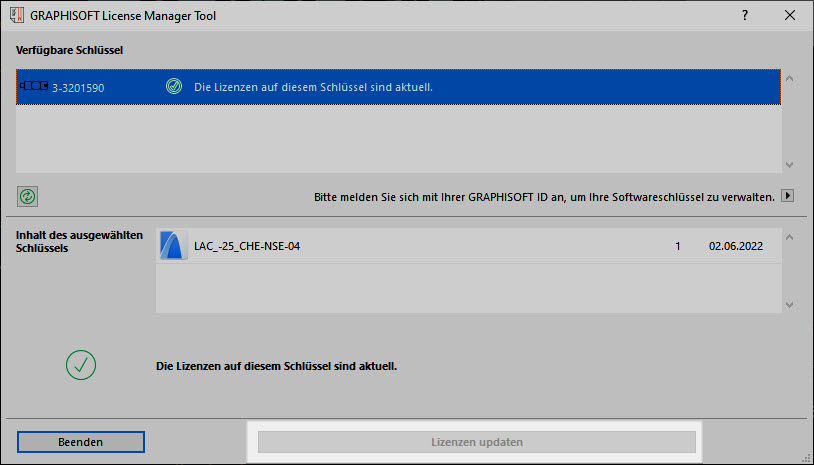Click key row's status message in the list
The height and width of the screenshot is (465, 814).
pos(313,87)
